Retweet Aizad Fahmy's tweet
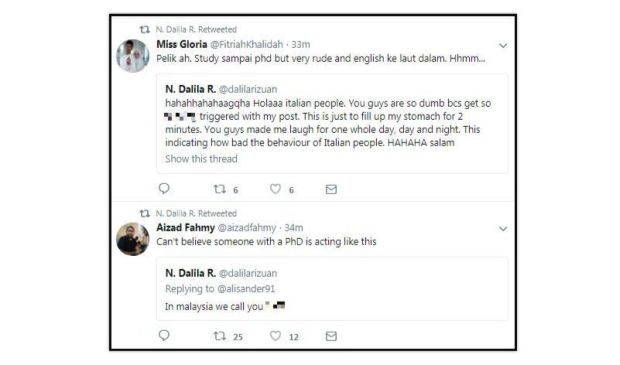The image size is (620, 365). pyautogui.click(x=220, y=336)
